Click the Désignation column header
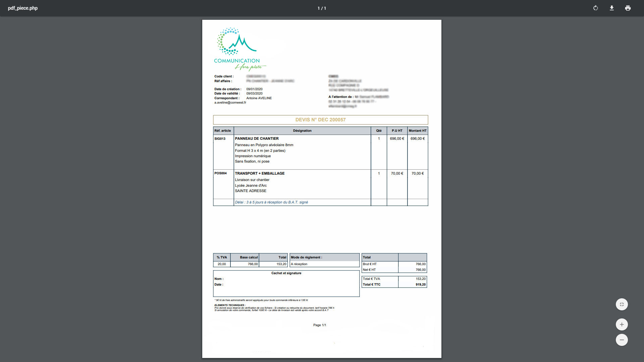This screenshot has height=362, width=644. 302,131
